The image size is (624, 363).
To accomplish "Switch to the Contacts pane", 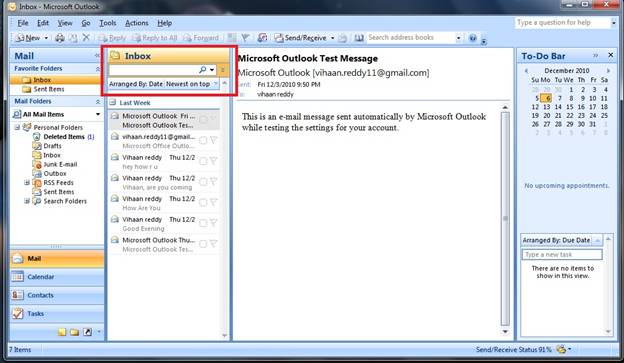I will [57, 295].
